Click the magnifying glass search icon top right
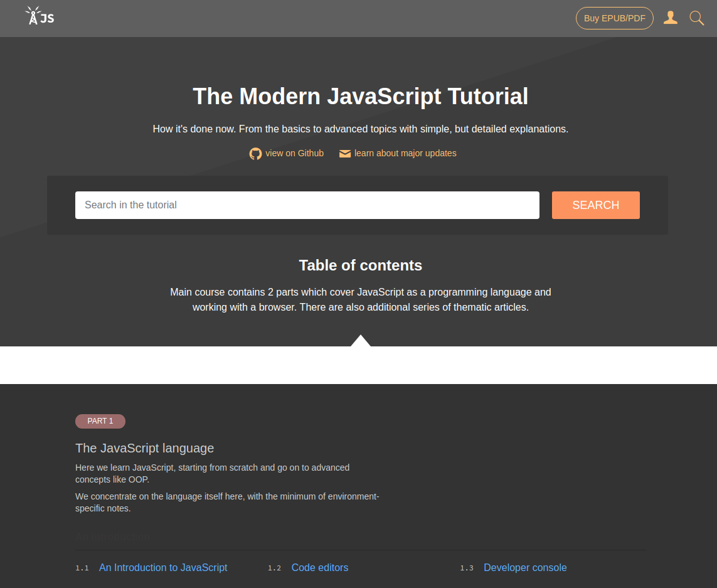 tap(696, 18)
